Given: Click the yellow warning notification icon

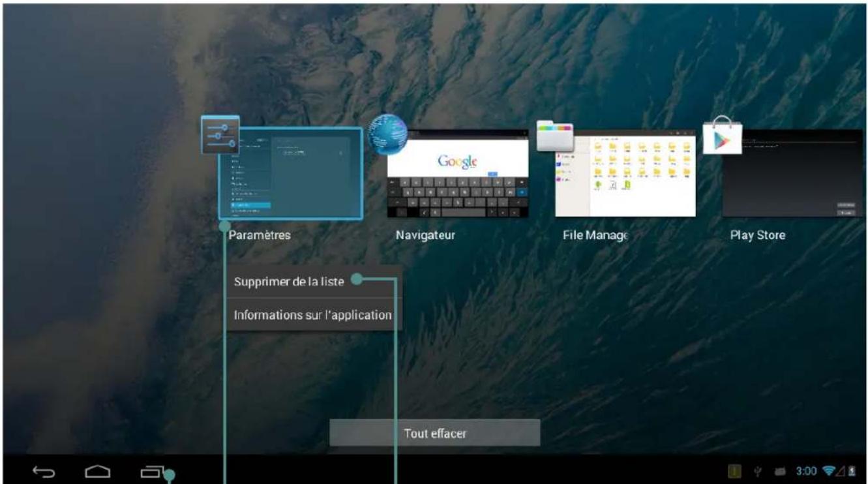Looking at the screenshot, I should (x=734, y=471).
